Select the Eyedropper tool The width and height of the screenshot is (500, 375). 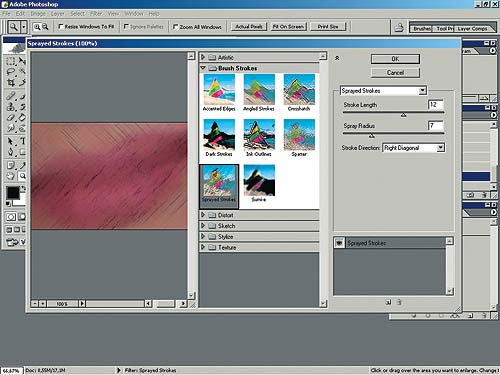point(22,165)
